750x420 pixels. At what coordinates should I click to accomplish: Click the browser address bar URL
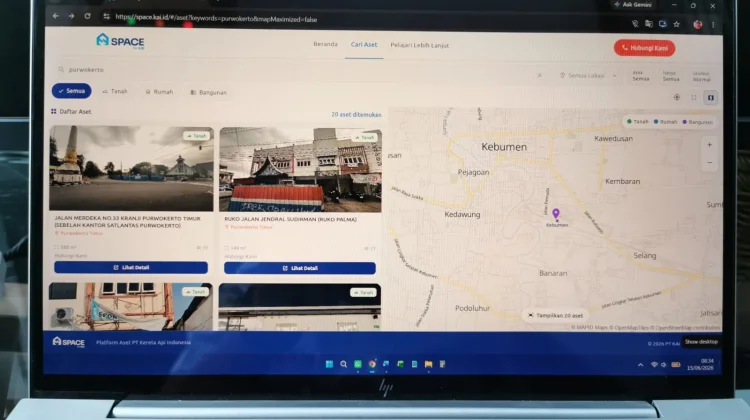216,19
